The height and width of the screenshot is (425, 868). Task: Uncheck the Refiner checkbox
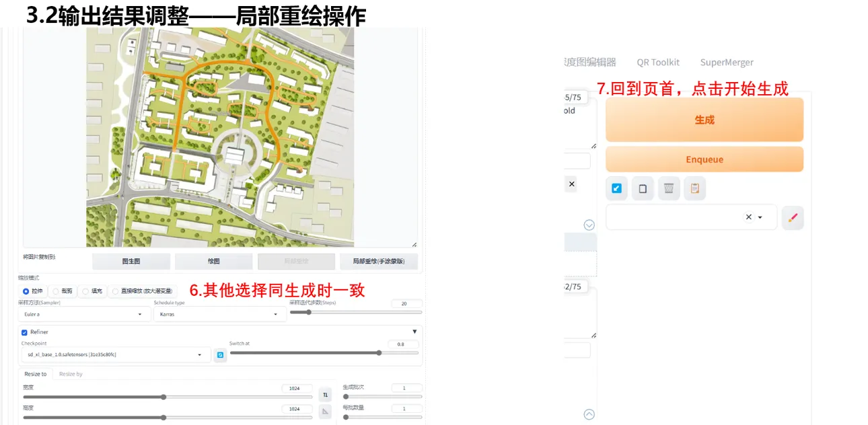tap(25, 332)
